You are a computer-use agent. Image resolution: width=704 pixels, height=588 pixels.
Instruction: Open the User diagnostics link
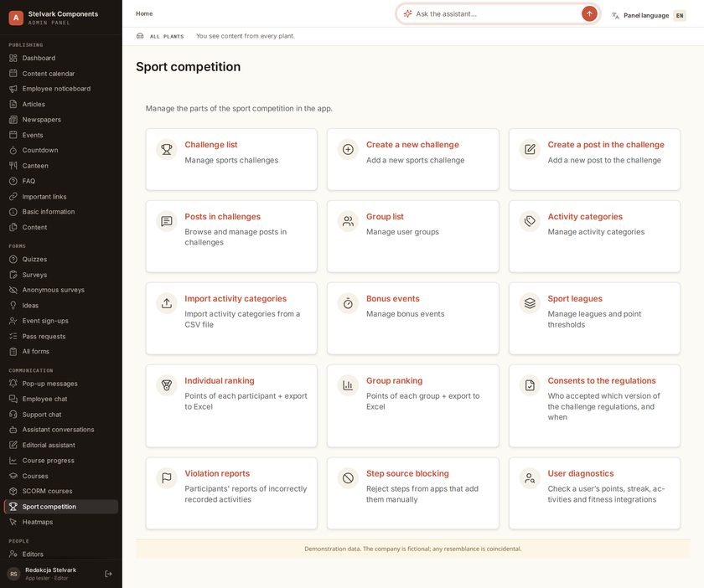[x=581, y=473]
